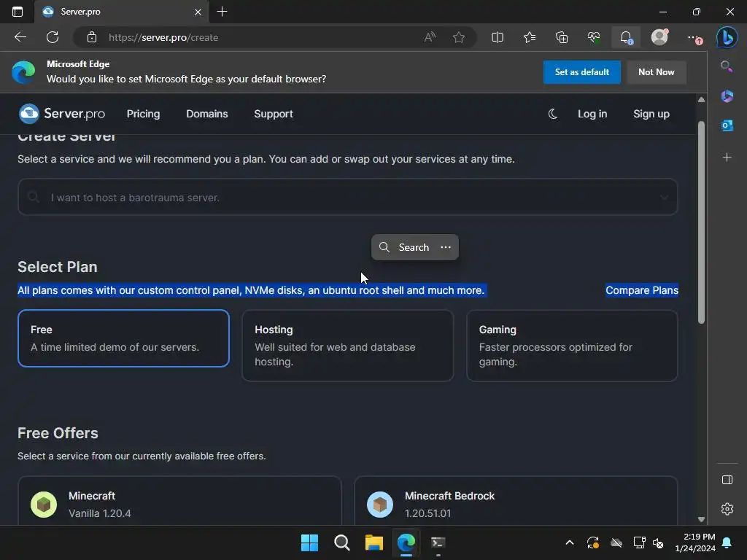Click Log in
The width and height of the screenshot is (747, 560).
[x=592, y=114]
